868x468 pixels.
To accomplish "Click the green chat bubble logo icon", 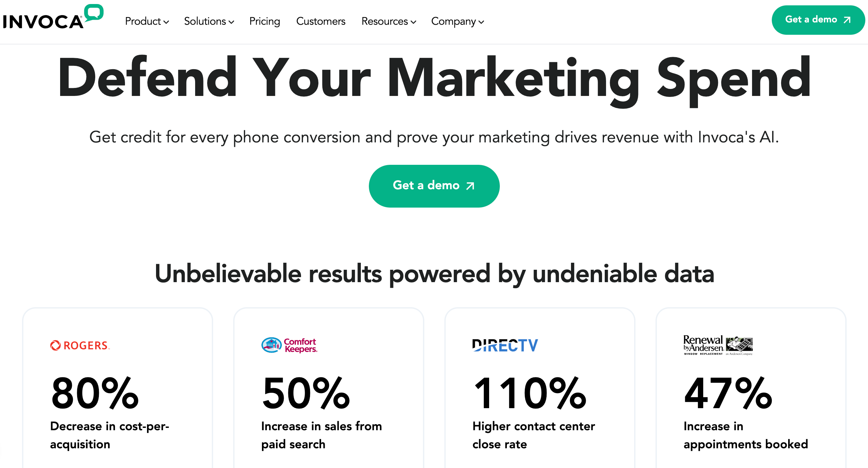I will (x=94, y=13).
